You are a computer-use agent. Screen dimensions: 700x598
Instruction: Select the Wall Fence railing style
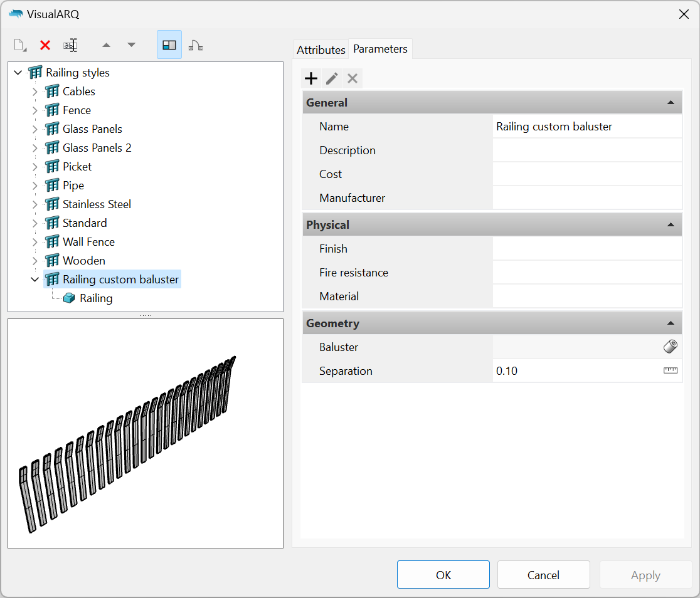[88, 242]
